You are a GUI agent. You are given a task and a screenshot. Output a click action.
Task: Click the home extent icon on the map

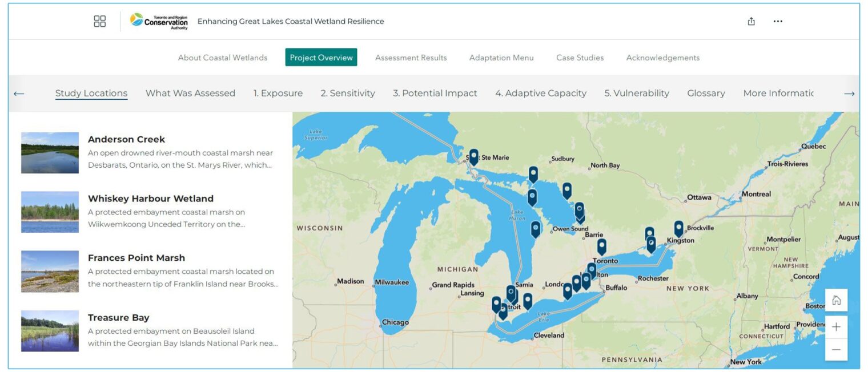coord(835,298)
